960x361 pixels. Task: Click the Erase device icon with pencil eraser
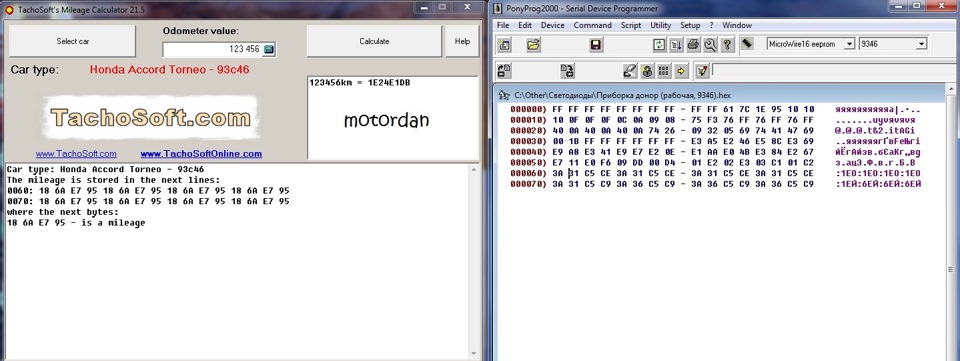pos(630,70)
